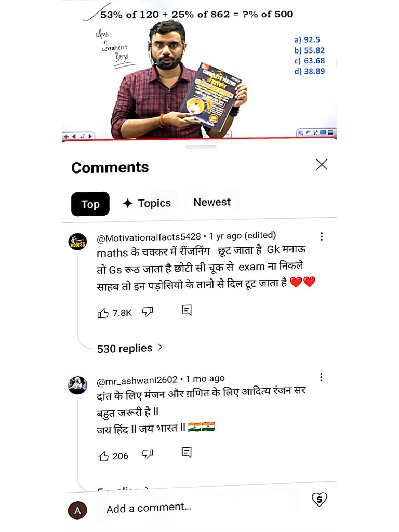Dislike the @mr_ashwani2602 comment
399x532 pixels.
[x=147, y=454]
